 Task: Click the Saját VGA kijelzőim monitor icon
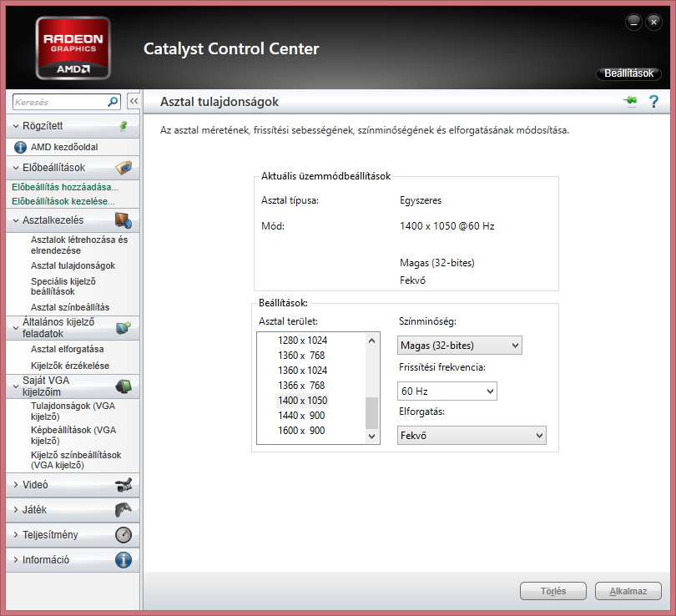pos(124,386)
